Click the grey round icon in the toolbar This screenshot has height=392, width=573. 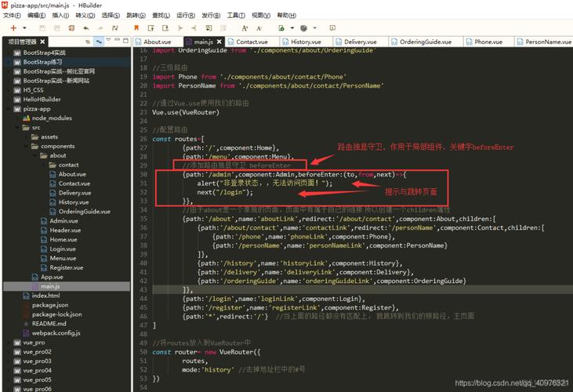click(x=303, y=27)
